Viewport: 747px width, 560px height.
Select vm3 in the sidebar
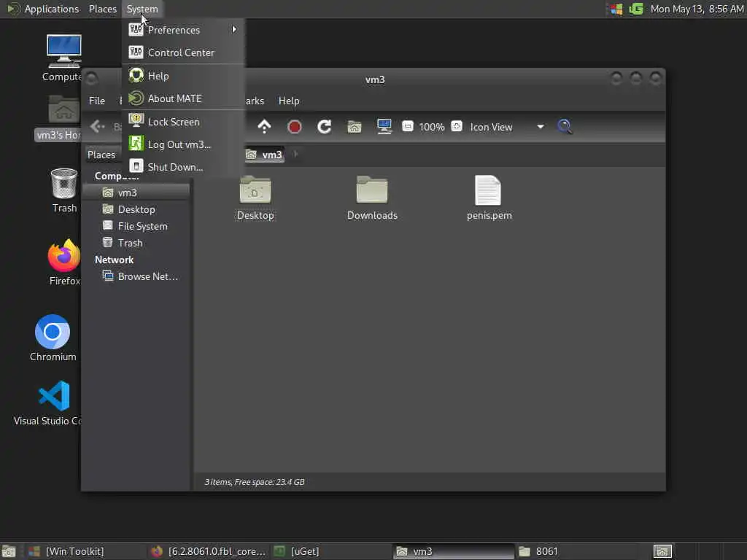[x=136, y=192]
